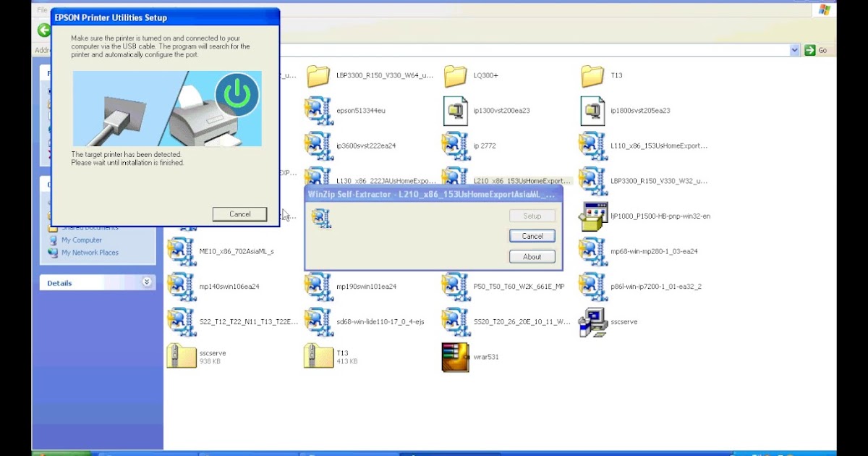
Task: Select the wrar531 WinRAR installer icon
Action: coord(455,357)
